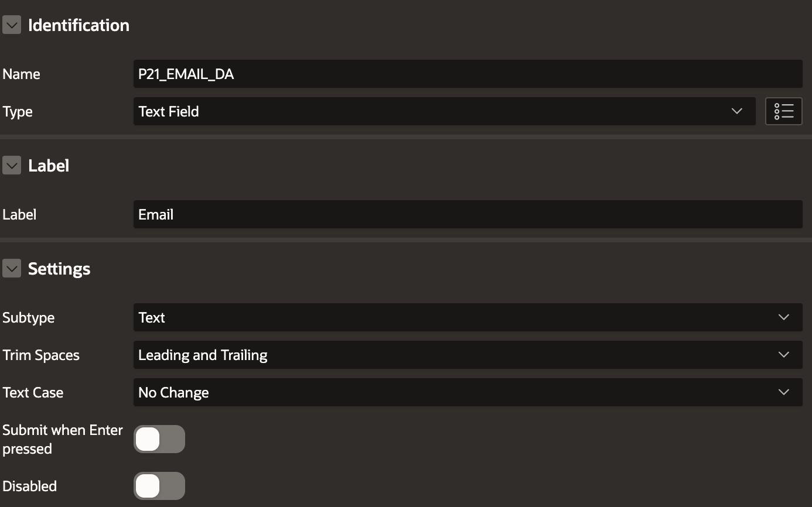The image size is (812, 507).
Task: Click the Settings section heading
Action: tap(59, 269)
